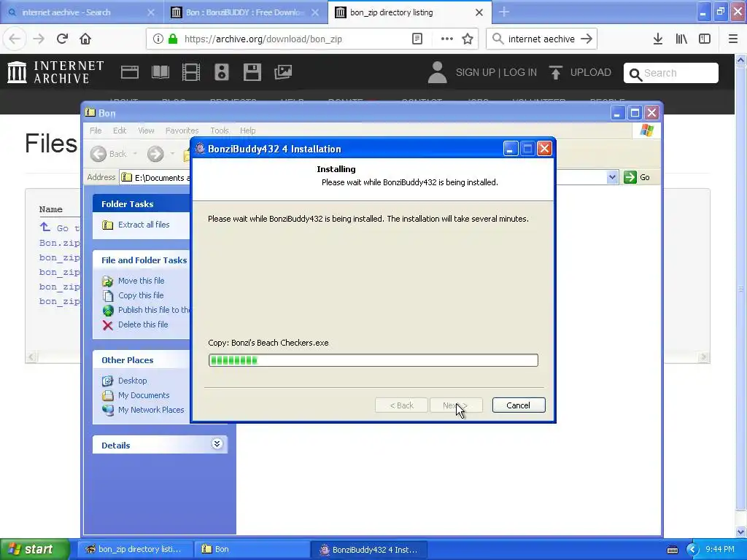Open View menu in Bon window
The width and height of the screenshot is (747, 560).
(x=146, y=131)
